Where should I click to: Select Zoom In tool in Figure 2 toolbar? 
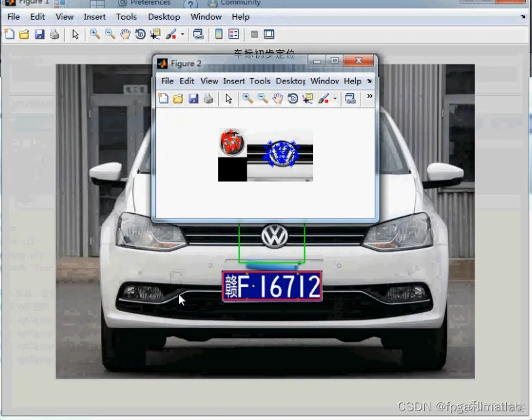click(247, 98)
